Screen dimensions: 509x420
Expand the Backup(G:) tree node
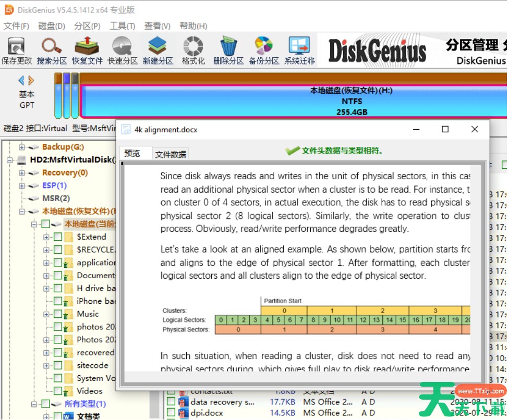point(22,147)
